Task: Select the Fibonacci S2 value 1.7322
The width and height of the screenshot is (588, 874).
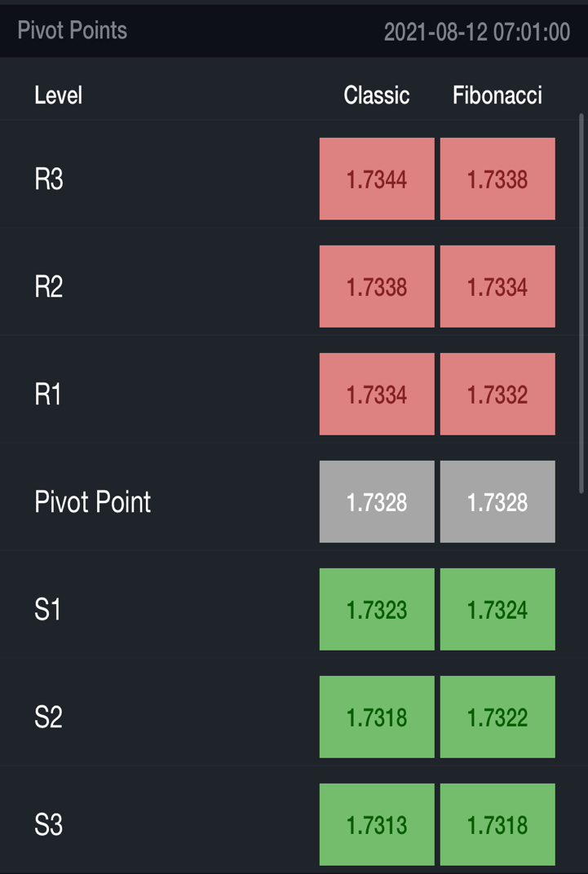Action: click(x=497, y=717)
